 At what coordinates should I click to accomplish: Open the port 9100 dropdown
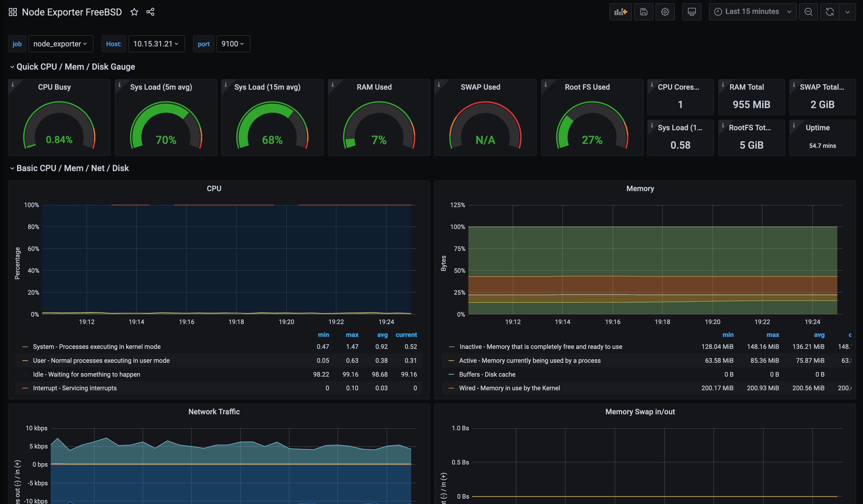(x=233, y=44)
